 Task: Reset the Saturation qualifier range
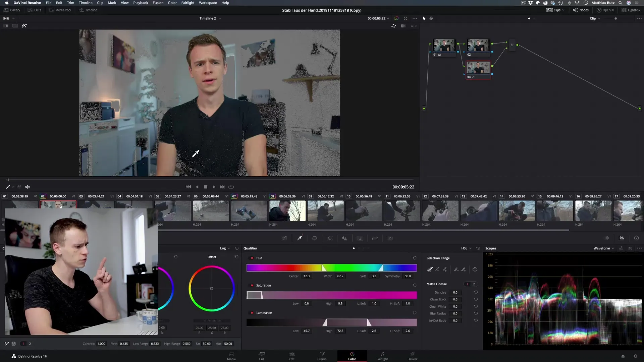point(415,285)
